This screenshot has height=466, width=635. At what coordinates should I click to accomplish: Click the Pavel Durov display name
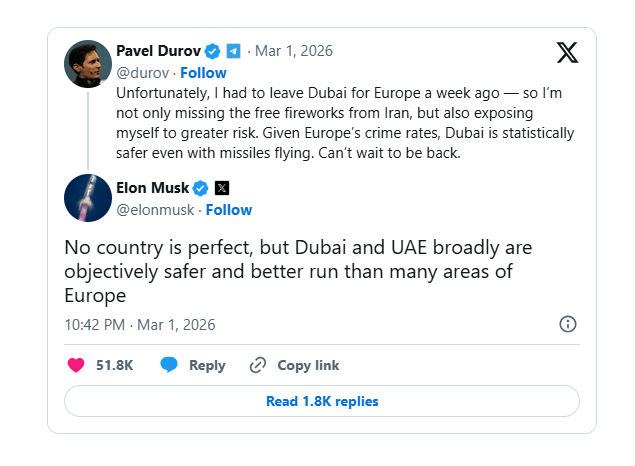pyautogui.click(x=159, y=51)
